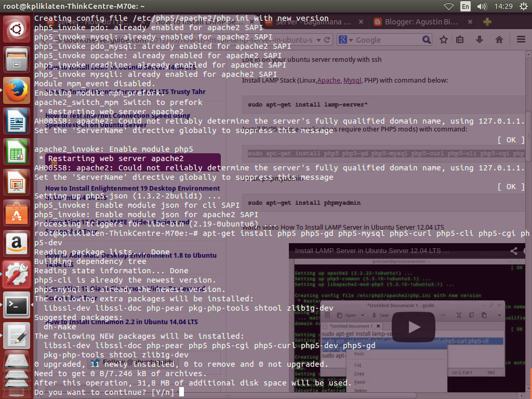532x399 pixels.
Task: Close the 'Blogger: Agustin Bi...' tab
Action: tap(470, 22)
